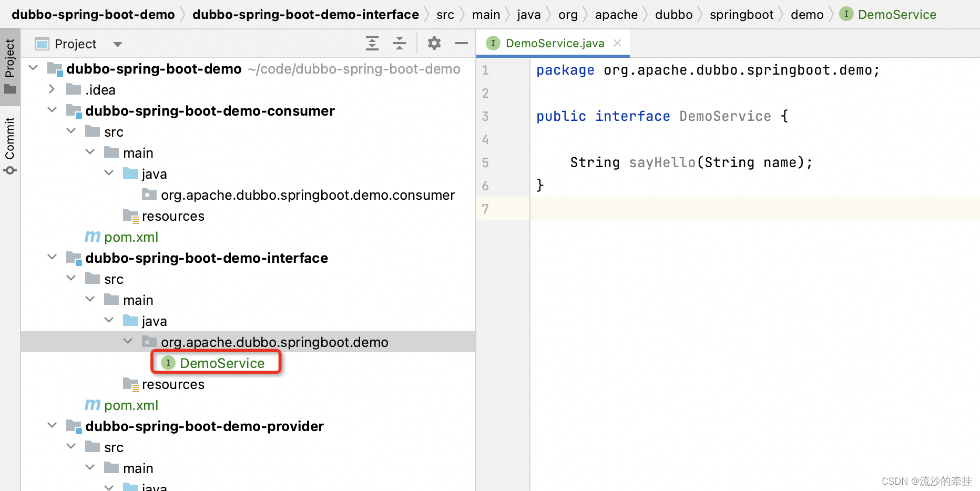
Task: Click line number 5 in editor gutter
Action: [485, 162]
